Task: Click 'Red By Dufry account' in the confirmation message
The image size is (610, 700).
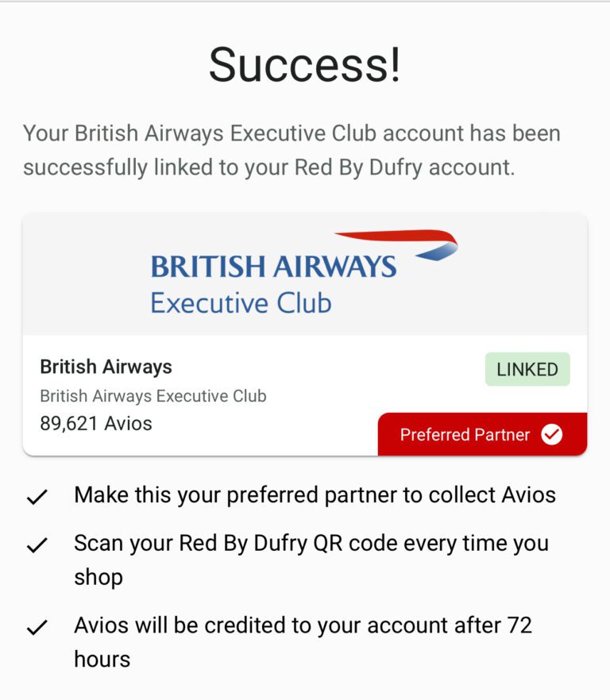Action: (x=404, y=168)
